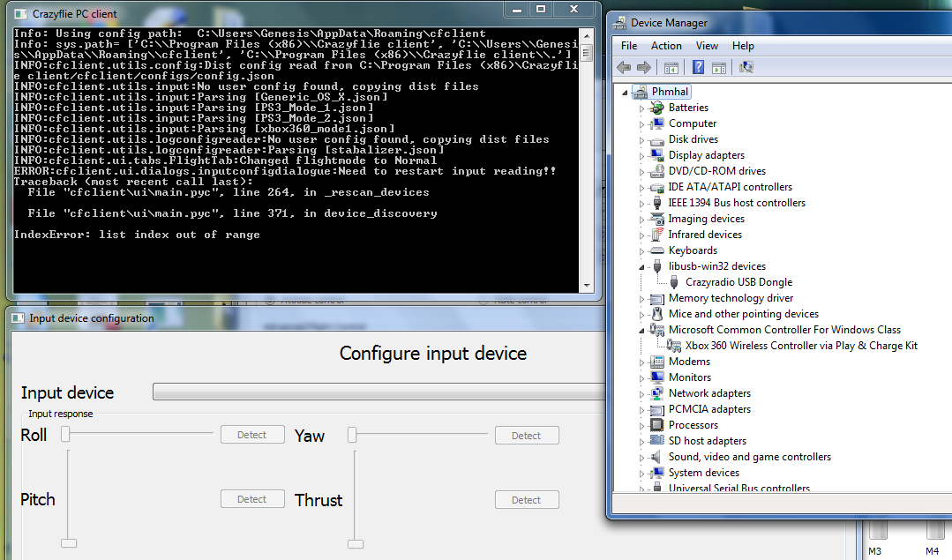Collapse the libusb-win32 devices node
Viewport: 952px width, 560px height.
(641, 267)
